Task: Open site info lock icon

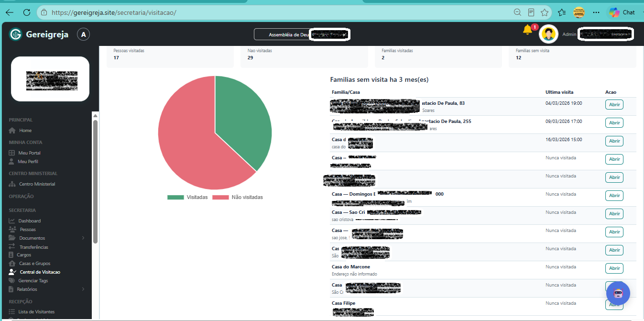Action: tap(44, 12)
